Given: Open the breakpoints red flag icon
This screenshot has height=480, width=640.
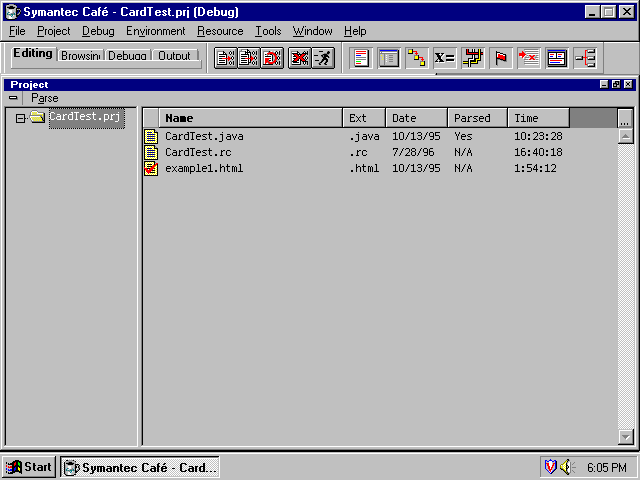Looking at the screenshot, I should [x=501, y=58].
